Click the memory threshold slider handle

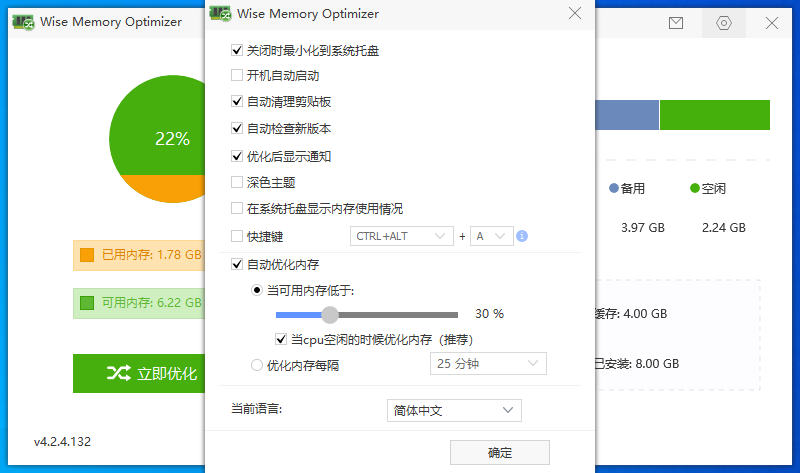(x=330, y=315)
